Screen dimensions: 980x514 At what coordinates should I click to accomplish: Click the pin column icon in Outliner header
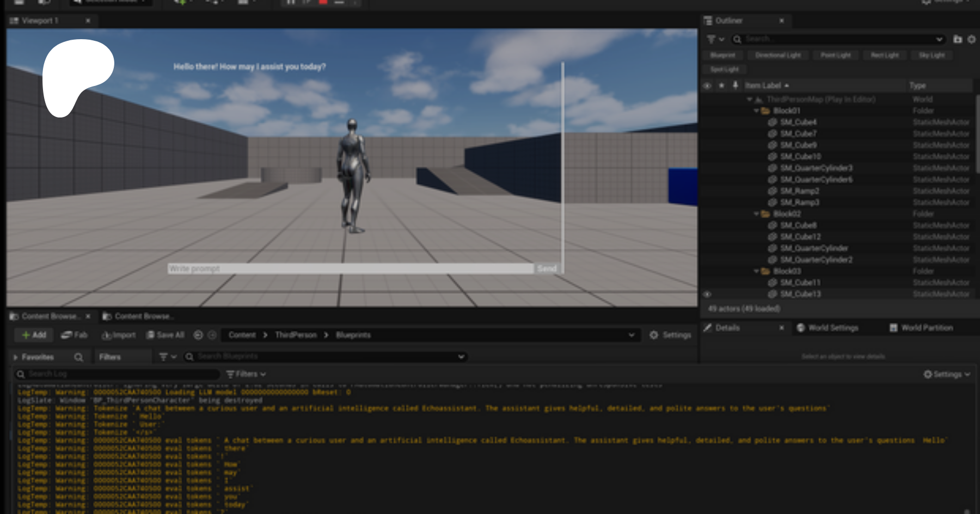(x=735, y=85)
